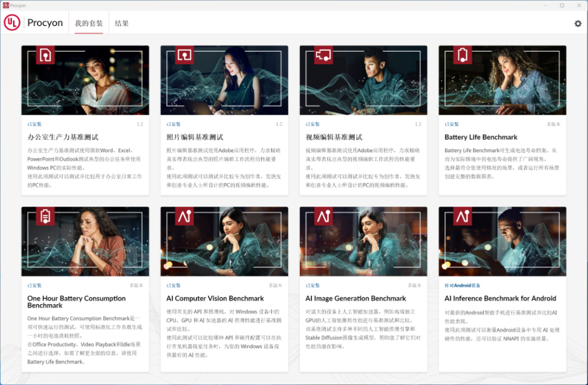Switch to the 我的套装 tab

click(89, 23)
